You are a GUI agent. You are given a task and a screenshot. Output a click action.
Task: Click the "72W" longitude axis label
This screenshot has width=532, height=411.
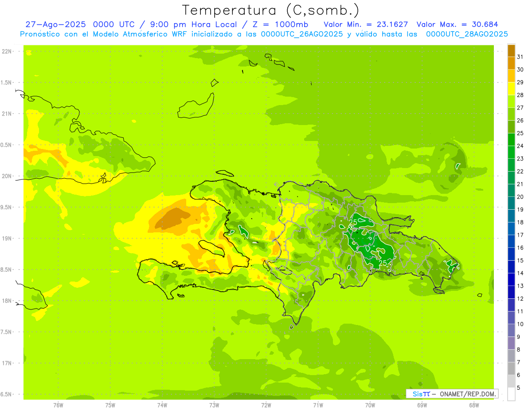pyautogui.click(x=266, y=405)
